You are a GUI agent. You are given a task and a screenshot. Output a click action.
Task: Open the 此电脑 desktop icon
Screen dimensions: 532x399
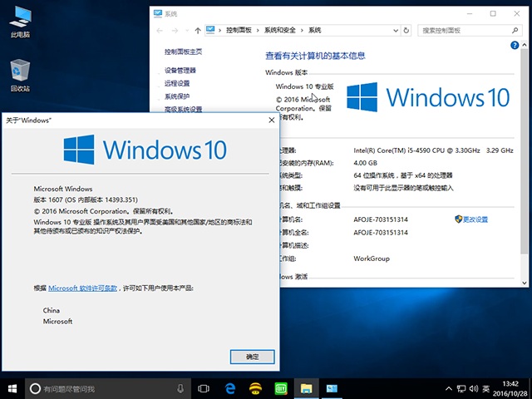[x=20, y=21]
